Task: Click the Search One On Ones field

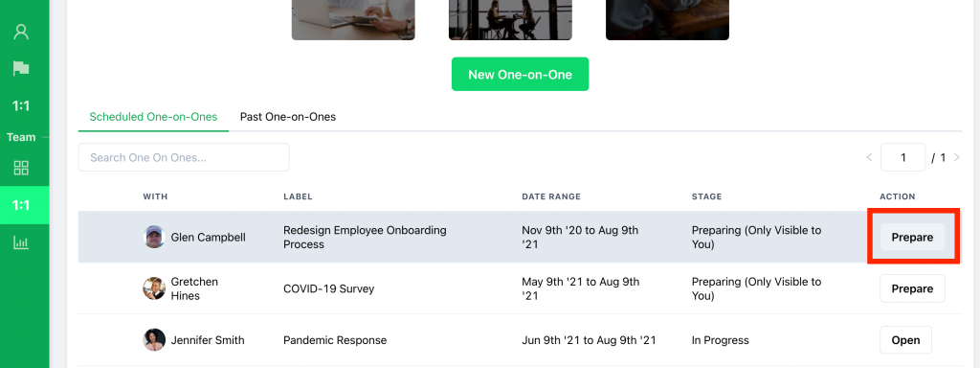Action: [x=184, y=158]
